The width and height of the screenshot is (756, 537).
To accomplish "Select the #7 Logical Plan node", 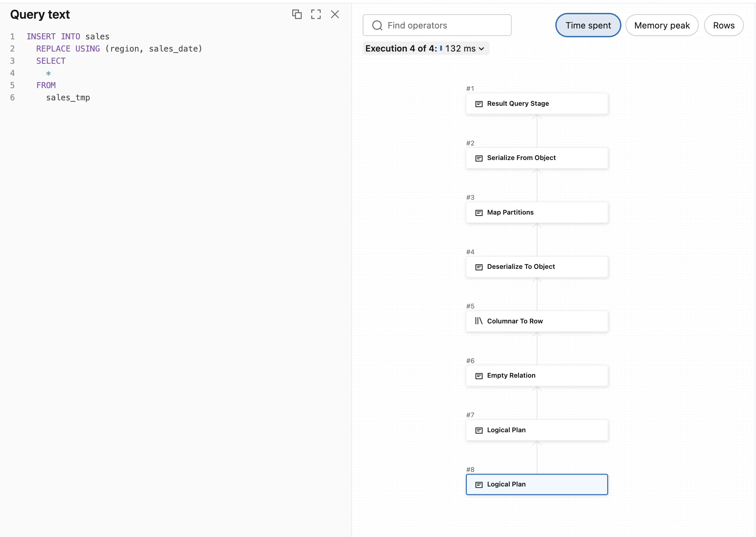I will coord(536,430).
